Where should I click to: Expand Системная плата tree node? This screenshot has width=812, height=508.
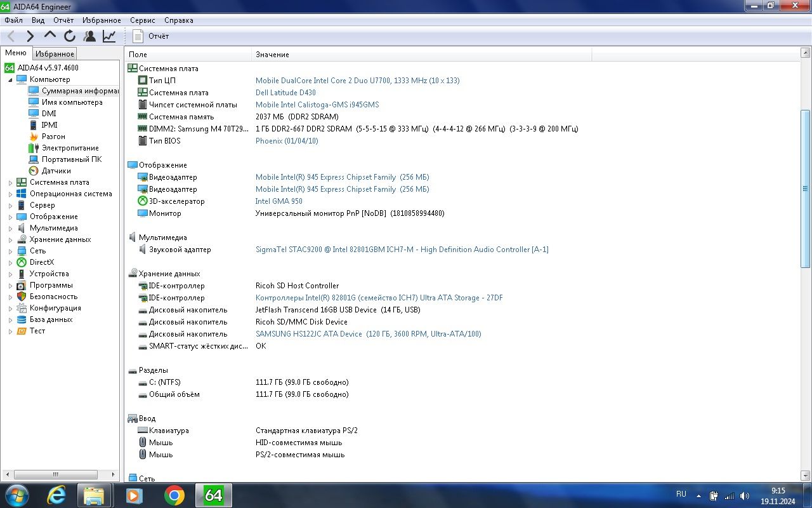click(10, 182)
